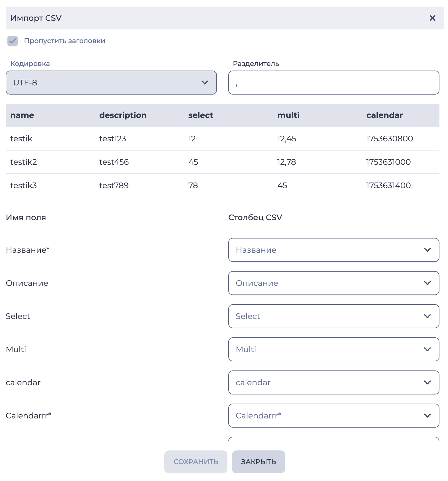The image size is (448, 481).
Task: Click the description column header
Action: pyautogui.click(x=123, y=115)
